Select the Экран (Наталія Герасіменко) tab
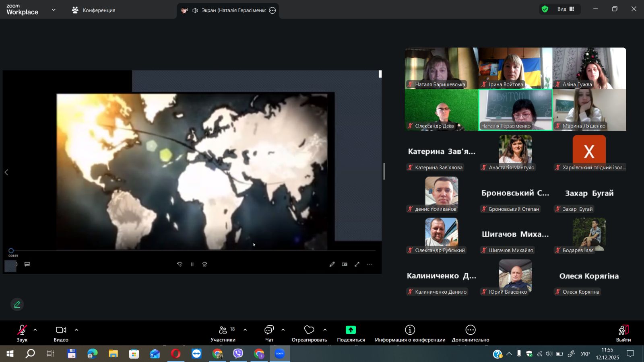 pyautogui.click(x=228, y=10)
